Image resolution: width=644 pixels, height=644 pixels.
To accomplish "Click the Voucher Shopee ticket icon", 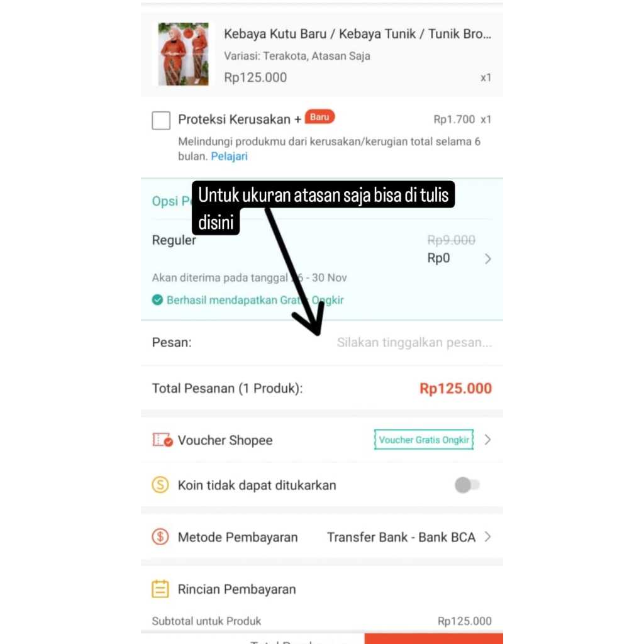I will coord(162,440).
